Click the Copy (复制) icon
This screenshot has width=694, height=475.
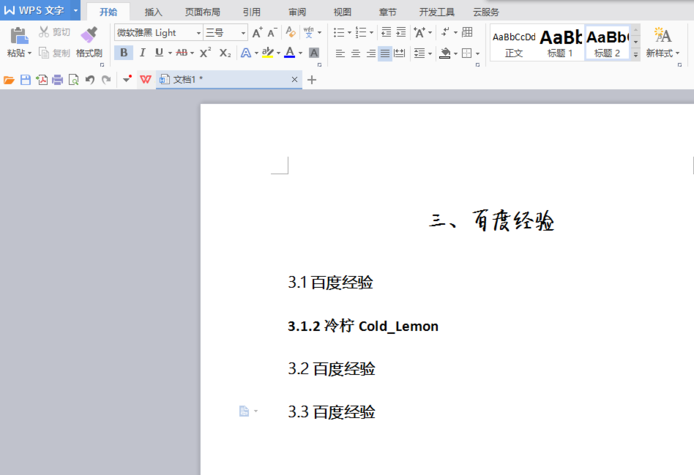point(43,53)
